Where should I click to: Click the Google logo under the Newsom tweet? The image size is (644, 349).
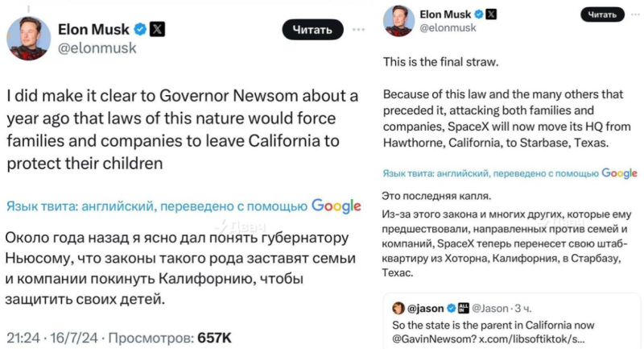coord(336,206)
